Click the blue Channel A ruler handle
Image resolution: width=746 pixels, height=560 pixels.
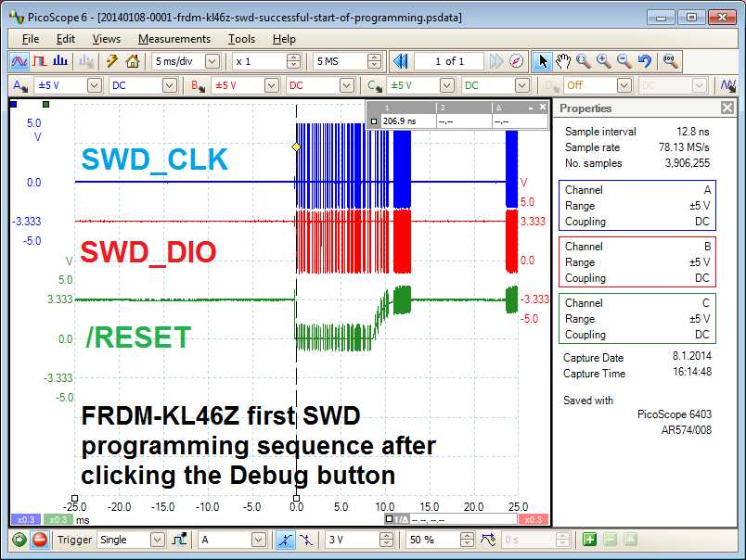point(14,104)
